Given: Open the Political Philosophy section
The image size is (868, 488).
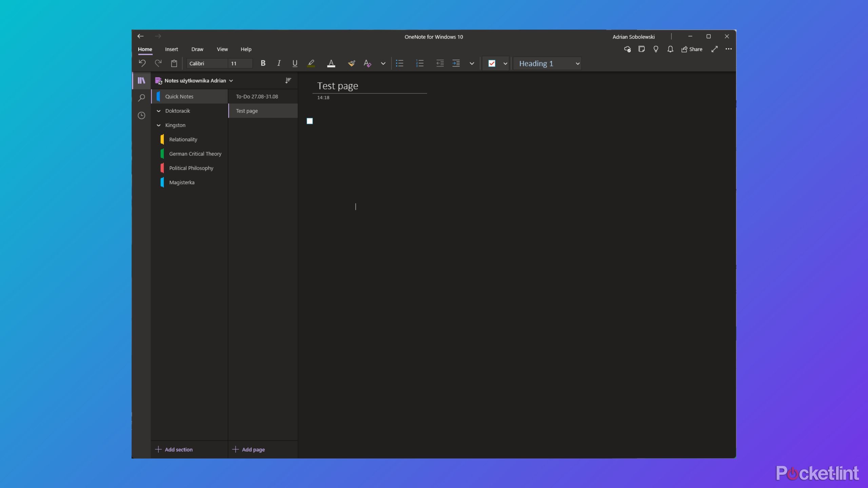Looking at the screenshot, I should coord(190,168).
